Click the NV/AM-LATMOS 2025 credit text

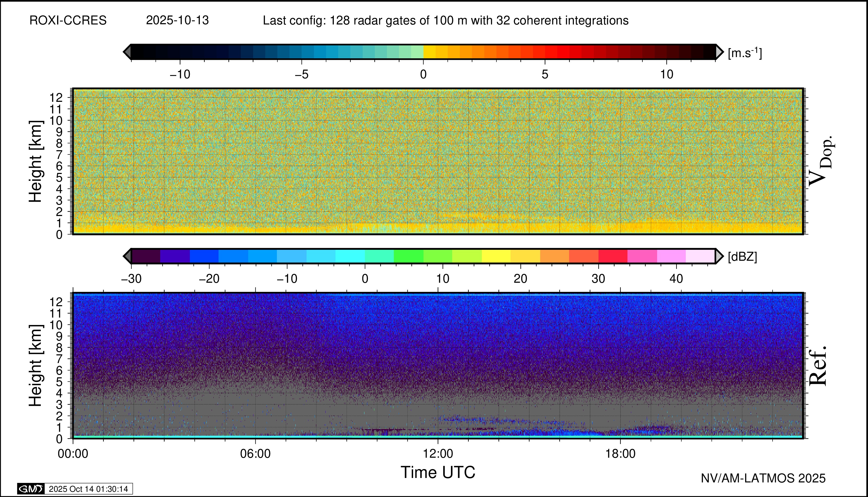[763, 478]
